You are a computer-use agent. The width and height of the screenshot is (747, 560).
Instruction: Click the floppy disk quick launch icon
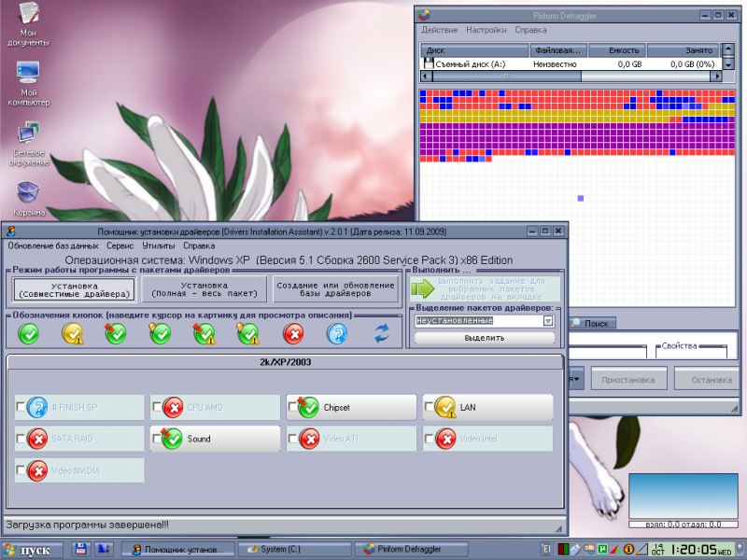click(81, 549)
